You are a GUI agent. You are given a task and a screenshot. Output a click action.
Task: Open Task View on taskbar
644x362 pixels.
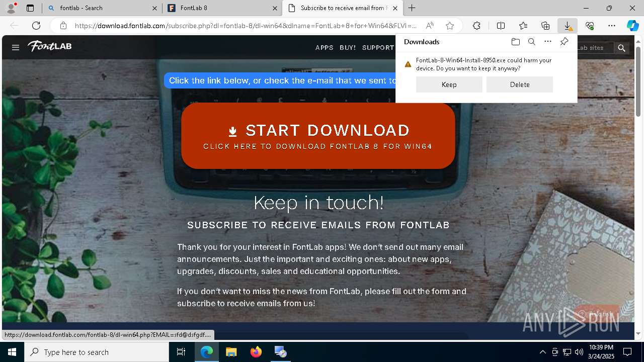pyautogui.click(x=181, y=352)
